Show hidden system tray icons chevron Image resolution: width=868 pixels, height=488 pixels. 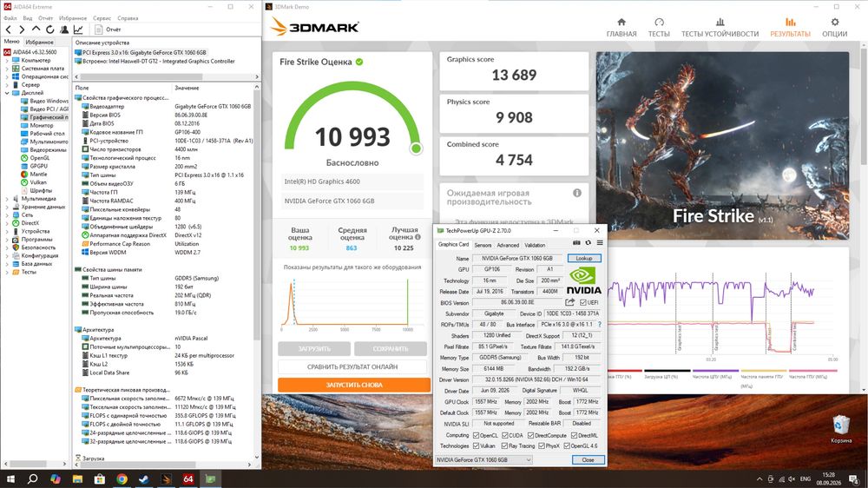coord(759,479)
